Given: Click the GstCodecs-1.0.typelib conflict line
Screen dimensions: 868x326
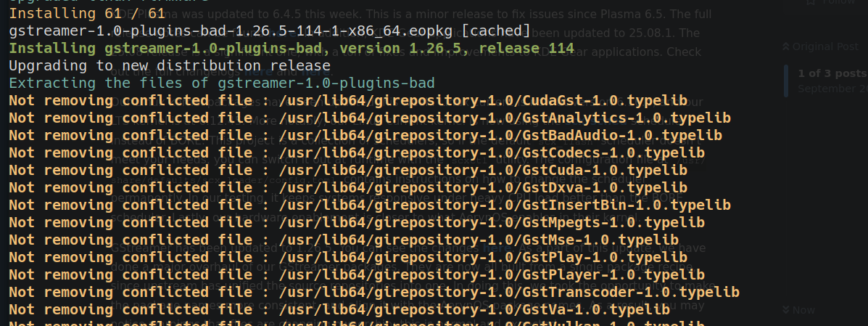Looking at the screenshot, I should click(357, 153).
